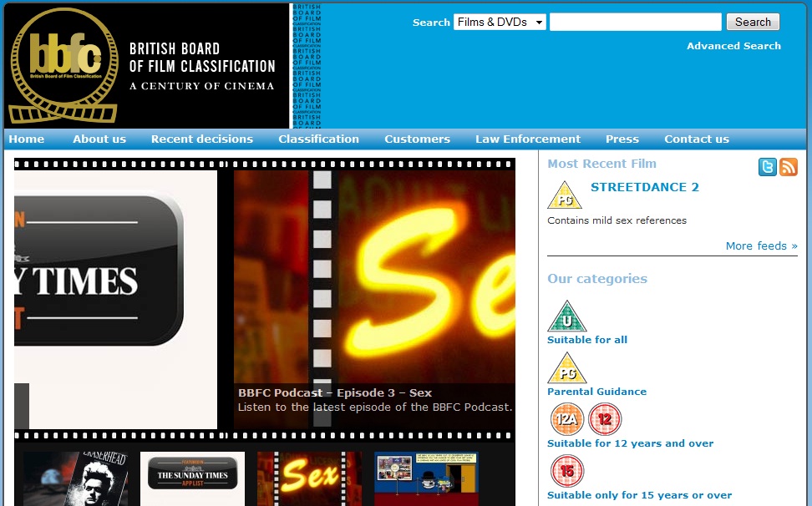Click the Search button
Viewport: 812px width, 506px height.
tap(753, 23)
